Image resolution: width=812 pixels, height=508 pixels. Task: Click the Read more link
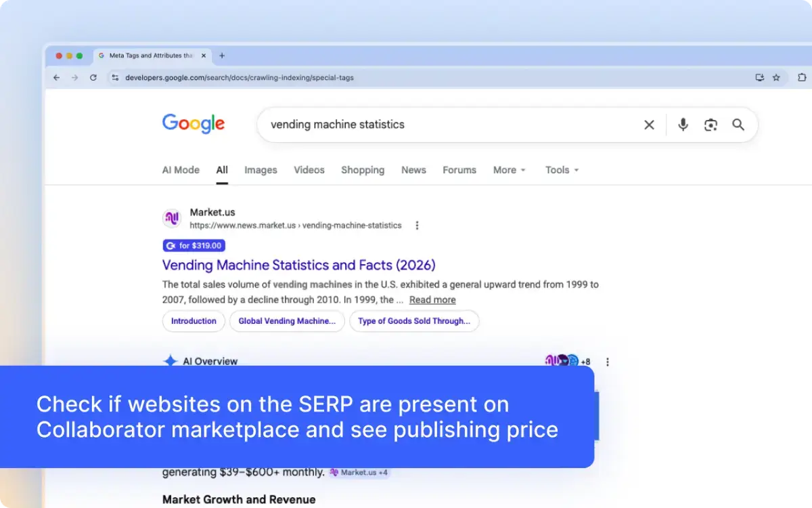click(x=432, y=300)
